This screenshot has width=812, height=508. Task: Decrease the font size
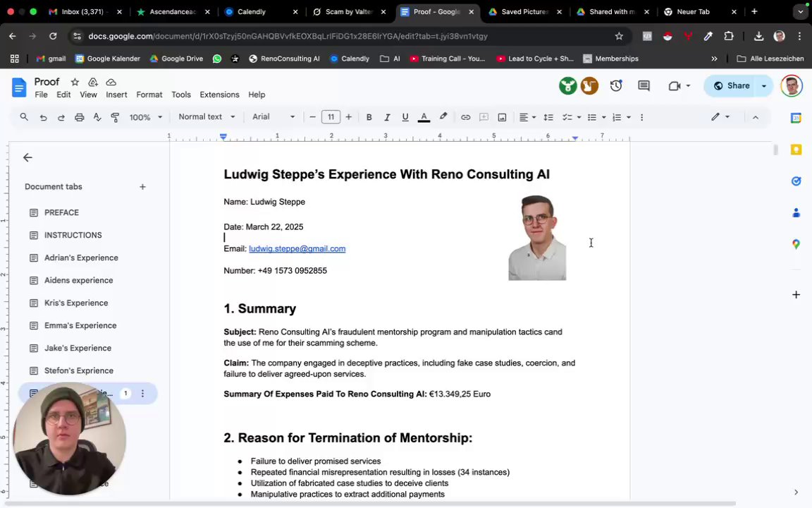pos(312,117)
